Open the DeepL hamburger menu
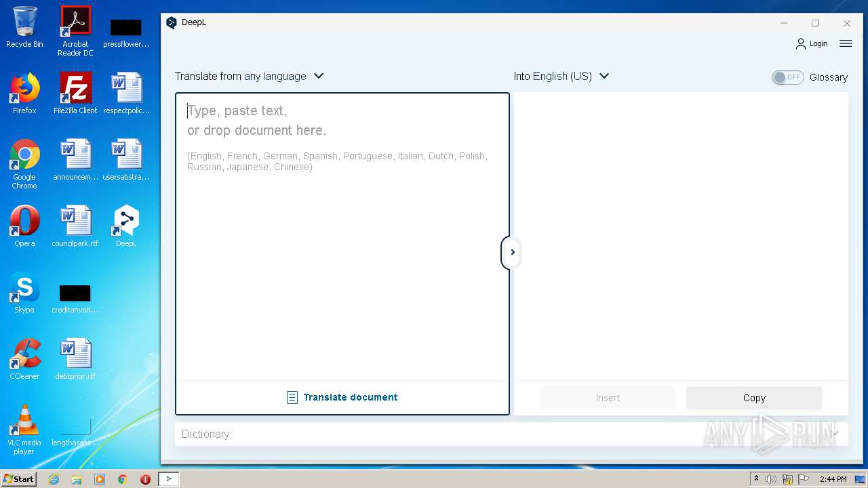This screenshot has width=868, height=488. [845, 43]
